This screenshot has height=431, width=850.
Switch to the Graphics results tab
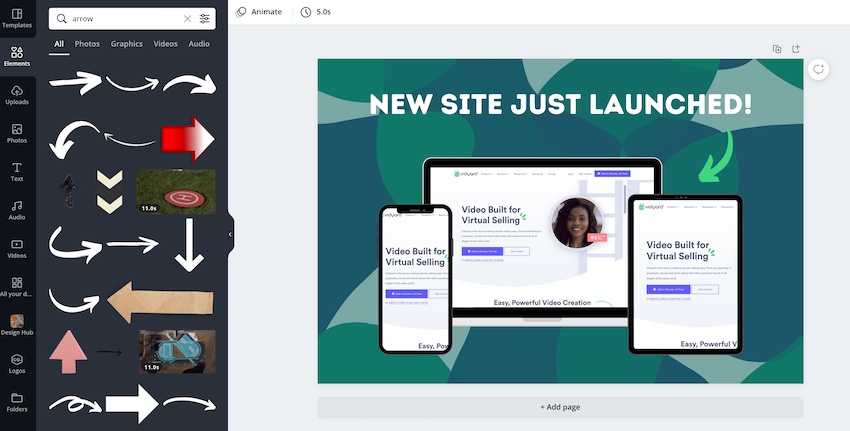point(127,44)
